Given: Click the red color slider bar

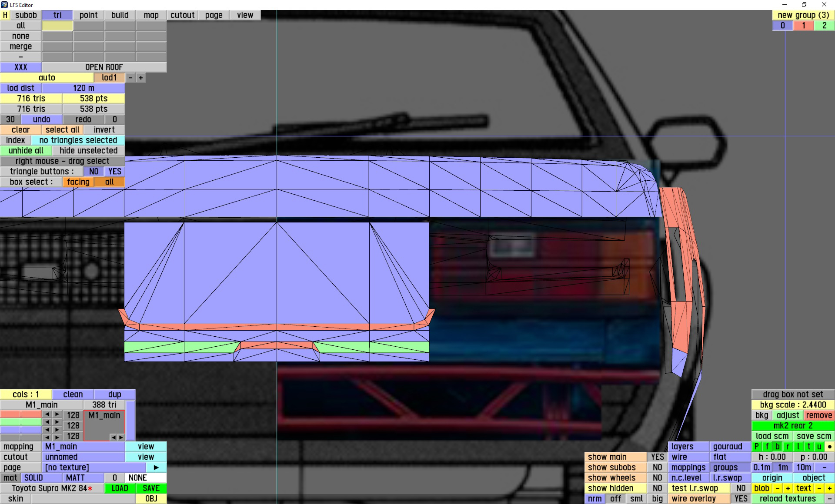Looking at the screenshot, I should click(21, 414).
